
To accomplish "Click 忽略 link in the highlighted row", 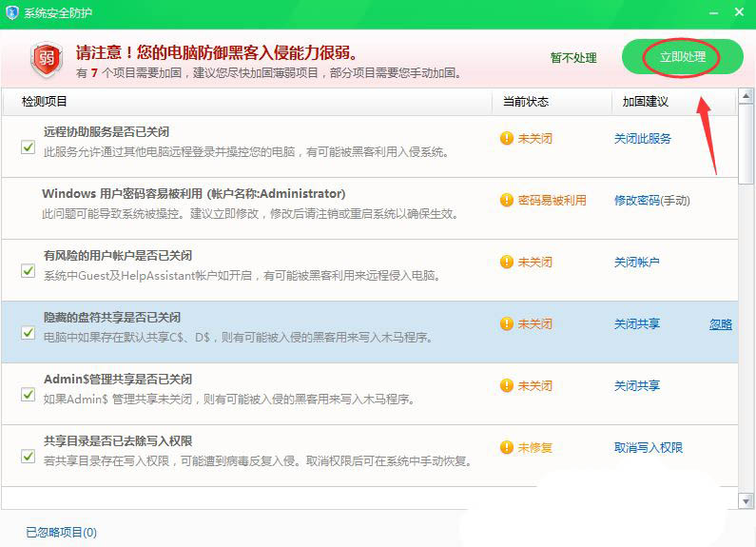I will pos(721,324).
